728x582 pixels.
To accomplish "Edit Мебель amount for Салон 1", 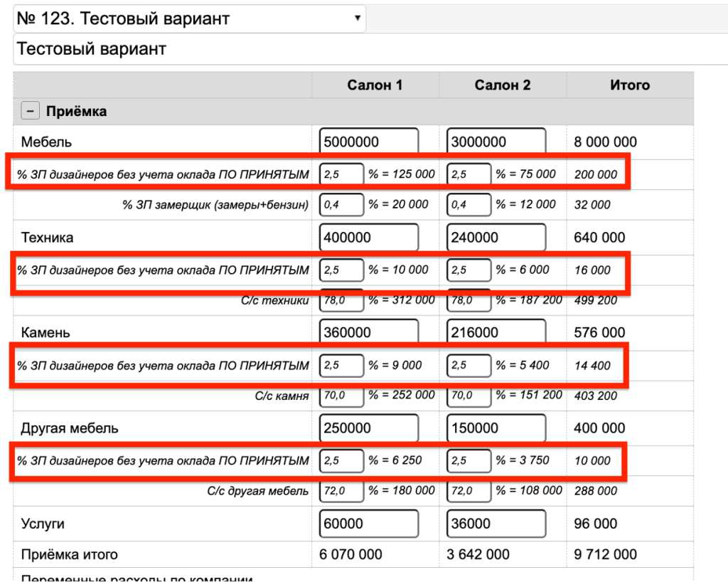I will (x=369, y=142).
